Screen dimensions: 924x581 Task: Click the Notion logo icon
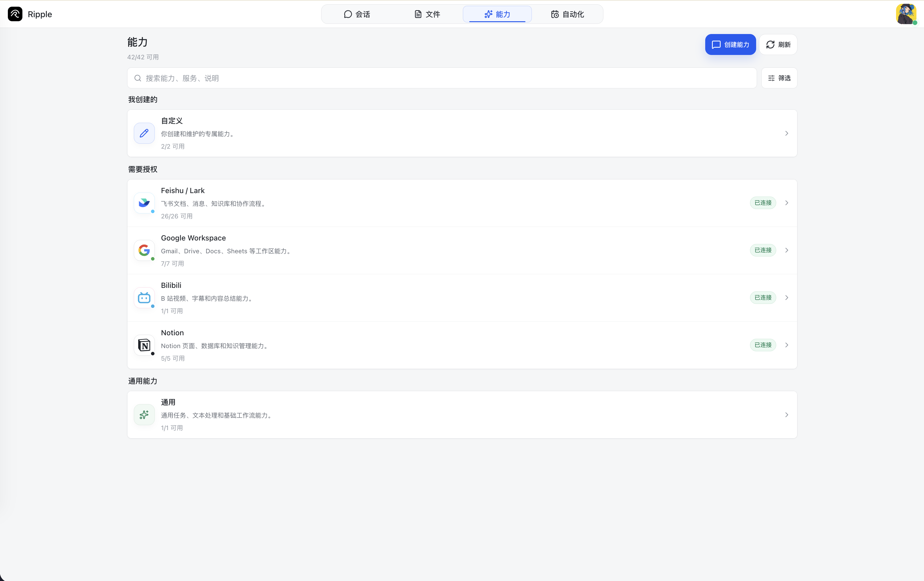coord(144,345)
